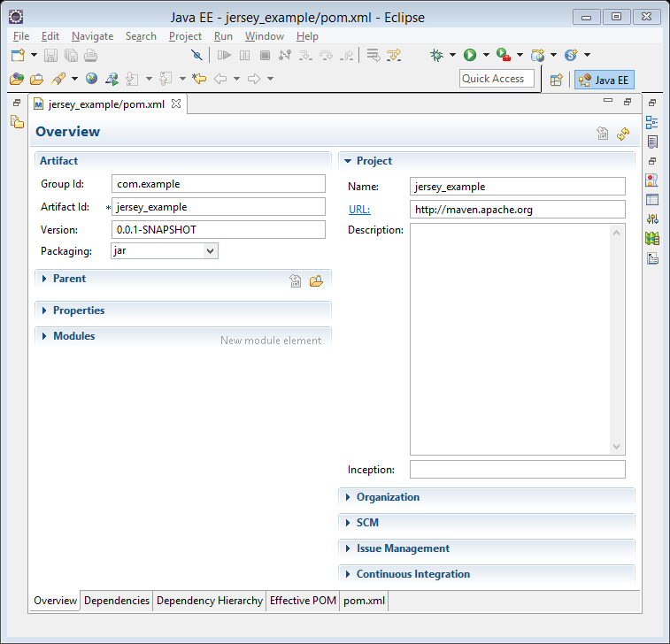Viewport: 670px width, 644px height.
Task: Click the Run Last Tool icon
Action: pyautogui.click(x=504, y=55)
